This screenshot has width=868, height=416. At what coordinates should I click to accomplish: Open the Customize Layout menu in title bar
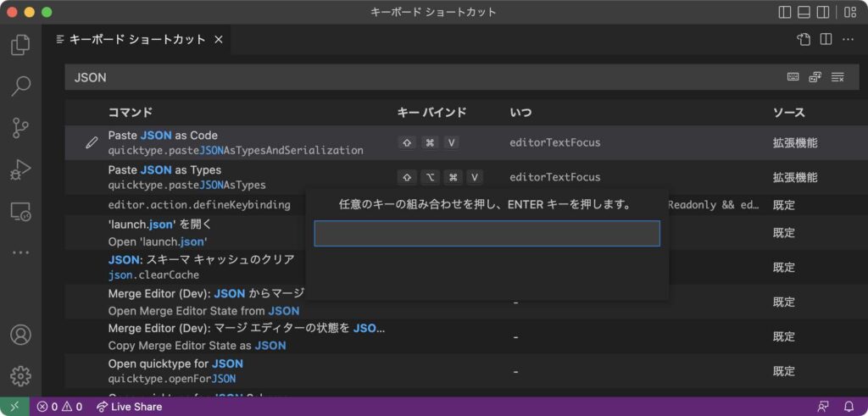pyautogui.click(x=849, y=12)
